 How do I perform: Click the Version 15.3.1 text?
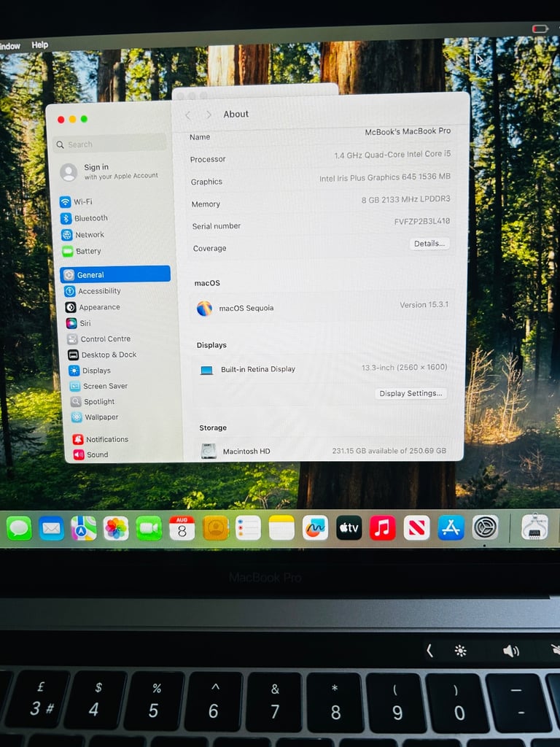click(424, 305)
